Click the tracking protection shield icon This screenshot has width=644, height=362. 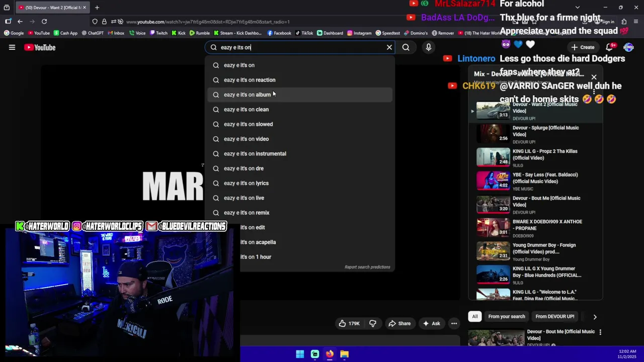tap(95, 22)
